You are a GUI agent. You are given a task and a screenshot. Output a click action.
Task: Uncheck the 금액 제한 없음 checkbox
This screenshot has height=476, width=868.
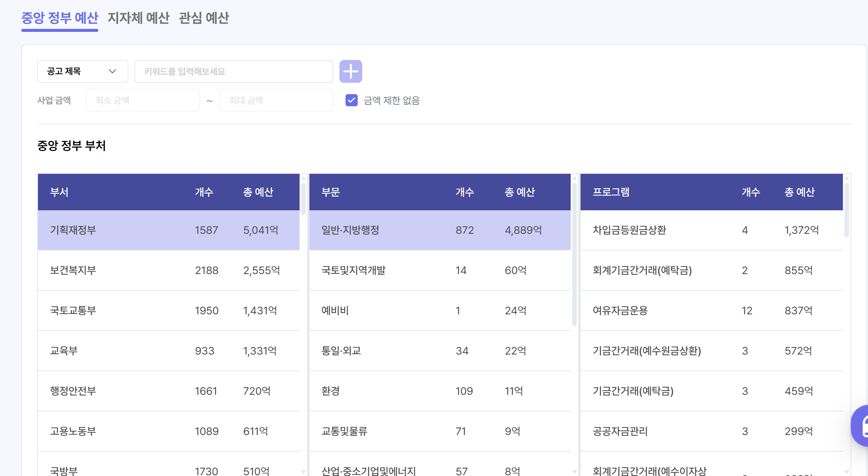click(x=351, y=100)
